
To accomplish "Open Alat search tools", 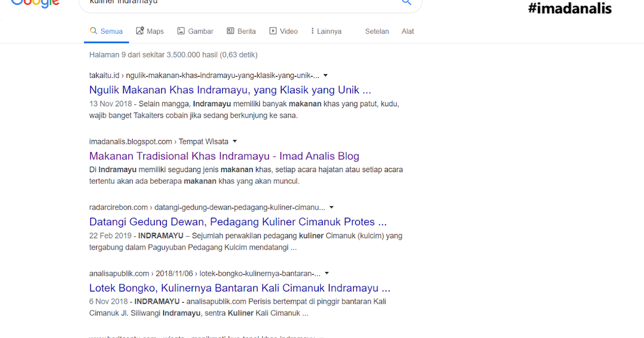I will click(x=408, y=31).
